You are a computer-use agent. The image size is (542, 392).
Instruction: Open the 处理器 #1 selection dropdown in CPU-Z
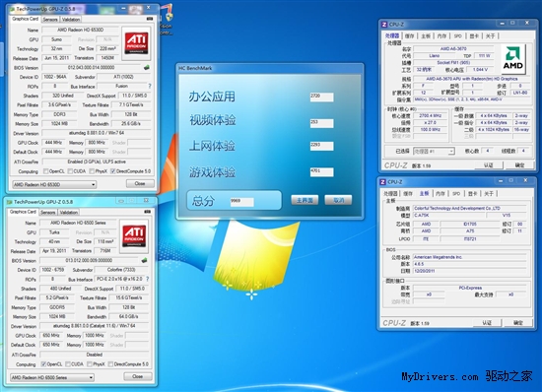coord(434,152)
